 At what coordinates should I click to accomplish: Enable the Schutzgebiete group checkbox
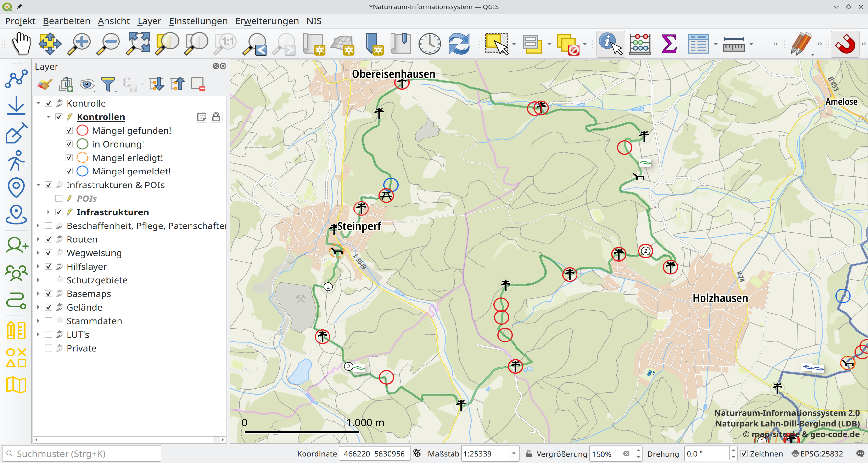click(x=48, y=280)
